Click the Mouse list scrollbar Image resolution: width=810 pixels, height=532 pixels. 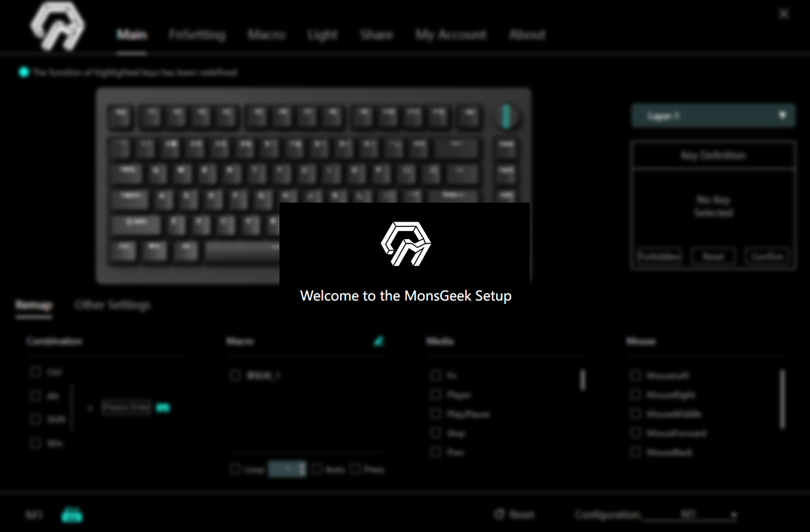pyautogui.click(x=782, y=398)
